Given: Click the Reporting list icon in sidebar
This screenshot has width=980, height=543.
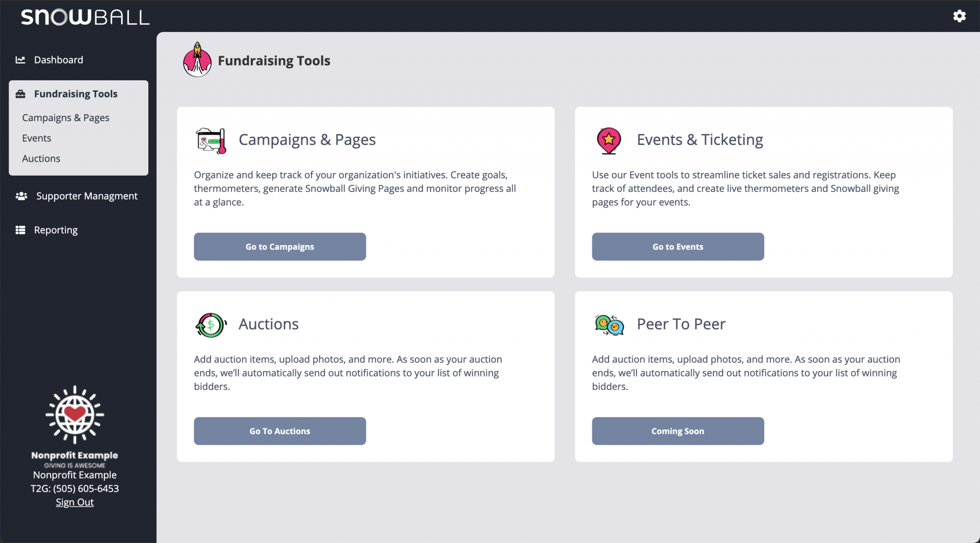Looking at the screenshot, I should click(x=20, y=230).
